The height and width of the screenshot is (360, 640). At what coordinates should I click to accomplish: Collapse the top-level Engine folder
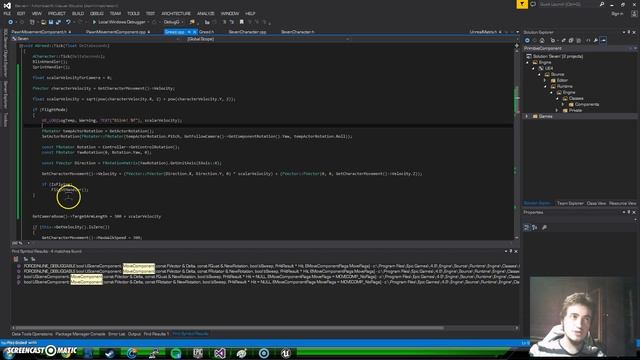(x=528, y=62)
